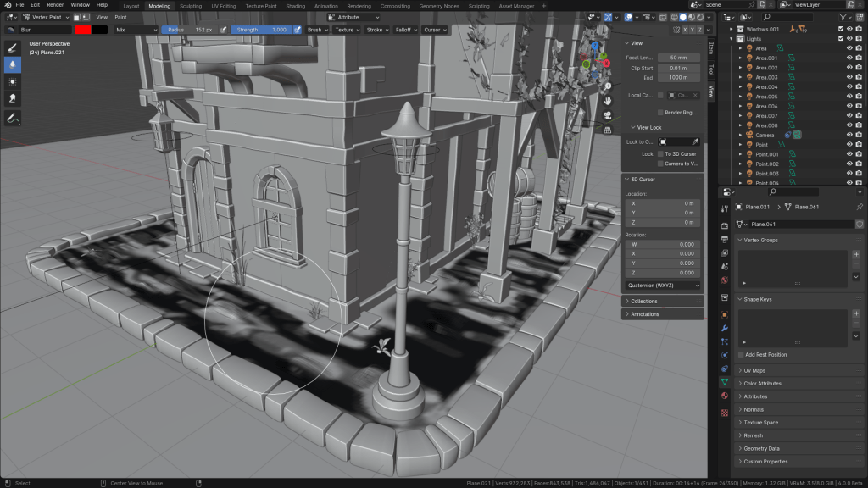
Task: Open the Modifiers wrench properties tab
Action: pos(725,327)
